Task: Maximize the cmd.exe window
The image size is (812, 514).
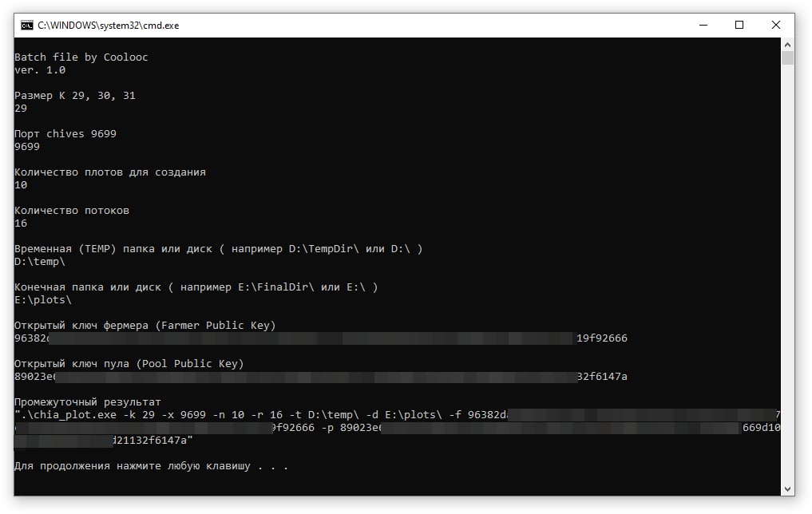Action: coord(739,26)
